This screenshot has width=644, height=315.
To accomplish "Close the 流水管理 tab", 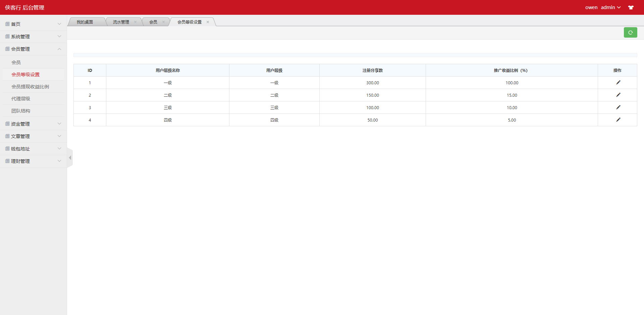I will click(135, 22).
